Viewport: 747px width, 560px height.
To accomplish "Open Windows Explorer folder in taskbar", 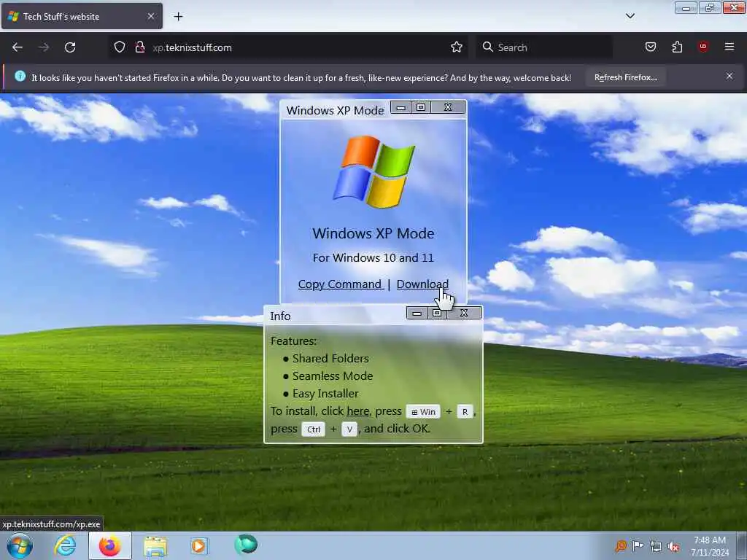I will pyautogui.click(x=155, y=545).
